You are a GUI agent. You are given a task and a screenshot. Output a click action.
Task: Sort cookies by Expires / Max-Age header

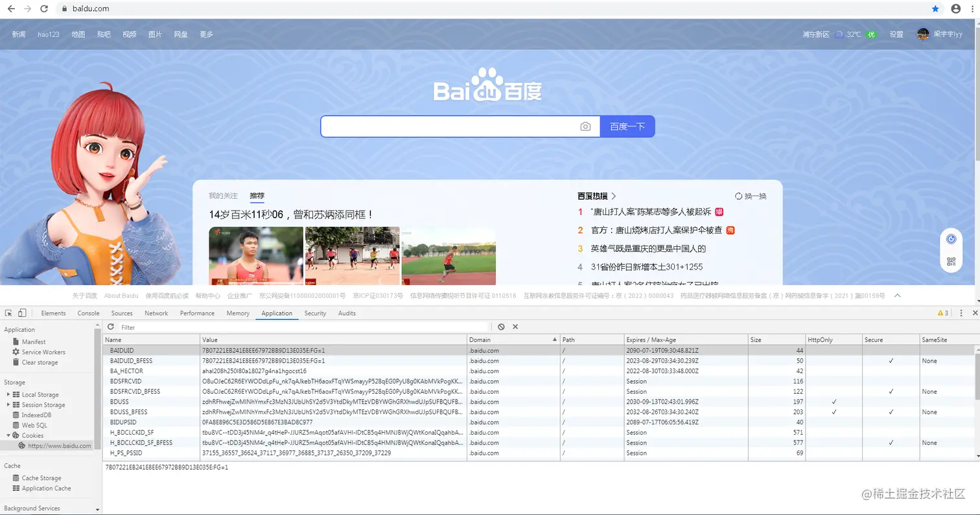(x=686, y=339)
